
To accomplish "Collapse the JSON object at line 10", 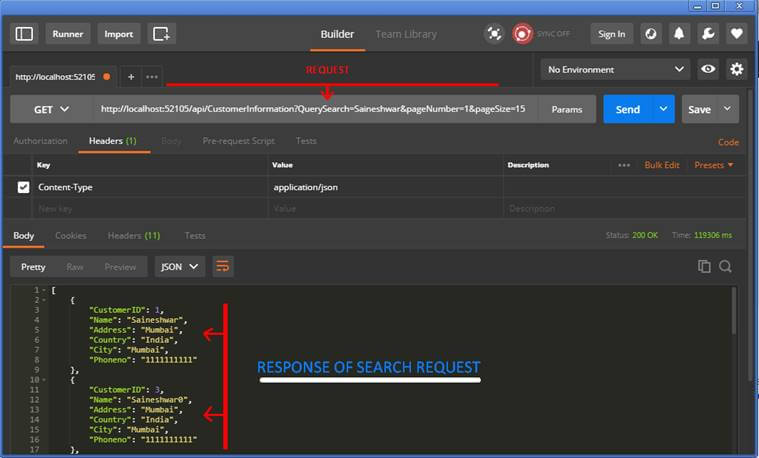I will click(44, 380).
